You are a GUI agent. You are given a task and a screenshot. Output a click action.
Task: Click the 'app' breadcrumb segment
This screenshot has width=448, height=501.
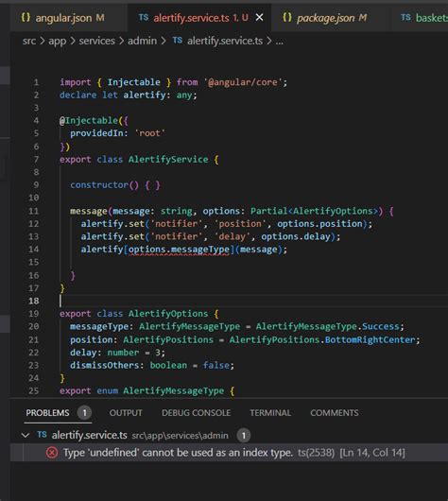point(58,41)
